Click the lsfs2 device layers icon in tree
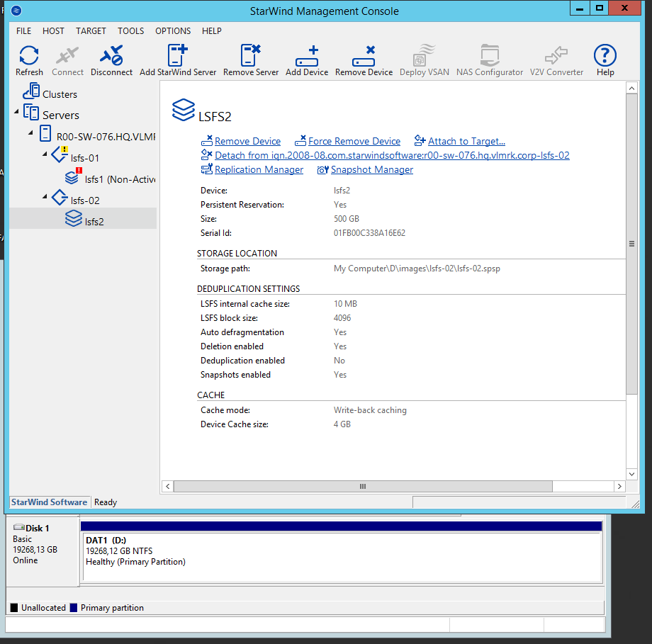The image size is (652, 644). [74, 218]
